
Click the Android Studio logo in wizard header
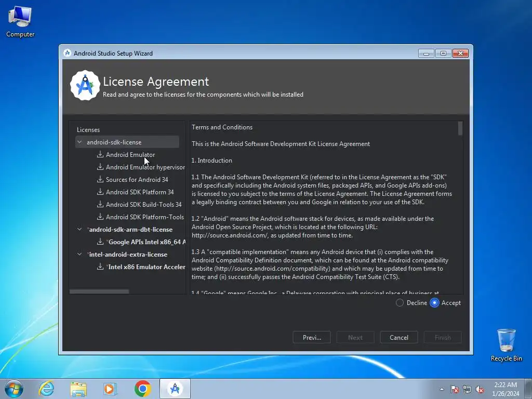85,86
